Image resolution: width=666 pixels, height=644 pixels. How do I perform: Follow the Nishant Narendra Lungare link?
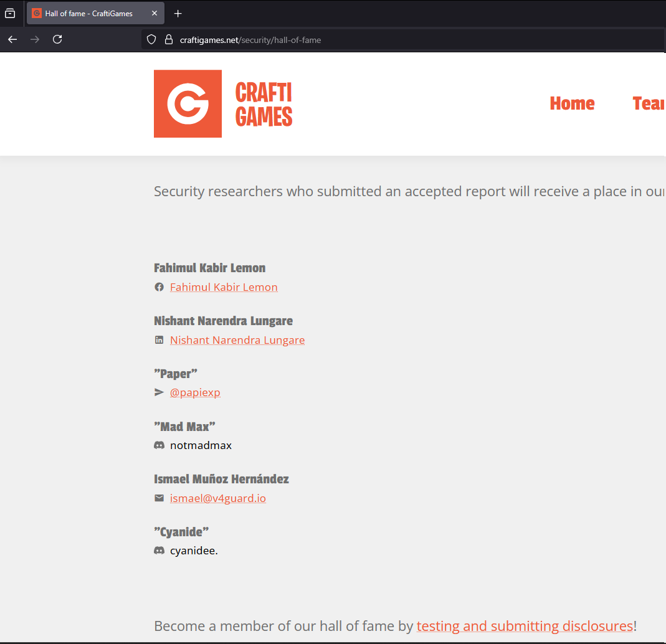[x=237, y=340]
